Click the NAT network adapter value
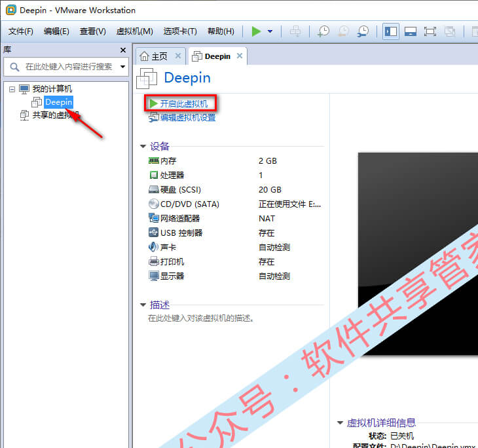The width and height of the screenshot is (478, 448). pos(267,218)
